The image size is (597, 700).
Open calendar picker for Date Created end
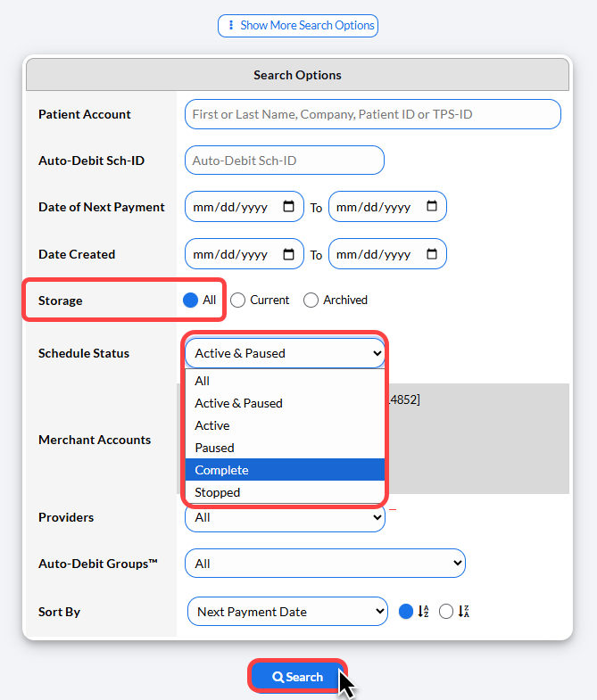coord(432,254)
